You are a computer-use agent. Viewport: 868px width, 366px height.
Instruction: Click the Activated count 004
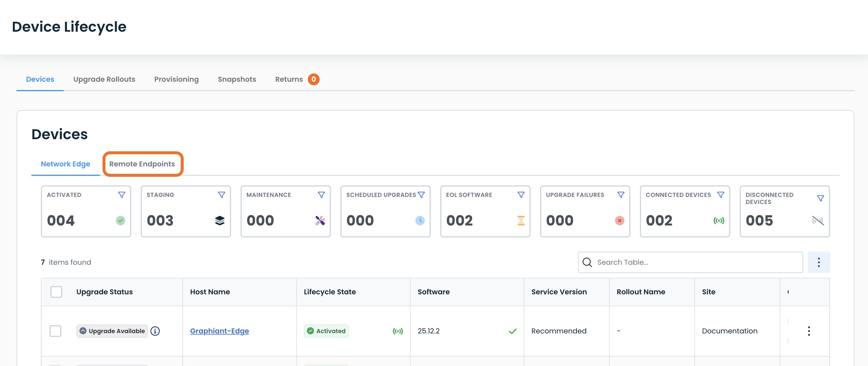point(61,221)
